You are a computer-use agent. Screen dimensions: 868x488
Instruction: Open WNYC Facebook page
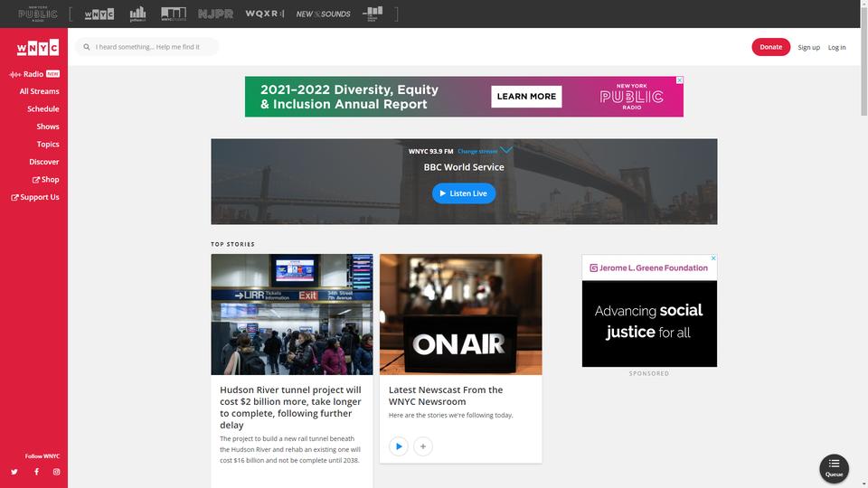[36, 472]
